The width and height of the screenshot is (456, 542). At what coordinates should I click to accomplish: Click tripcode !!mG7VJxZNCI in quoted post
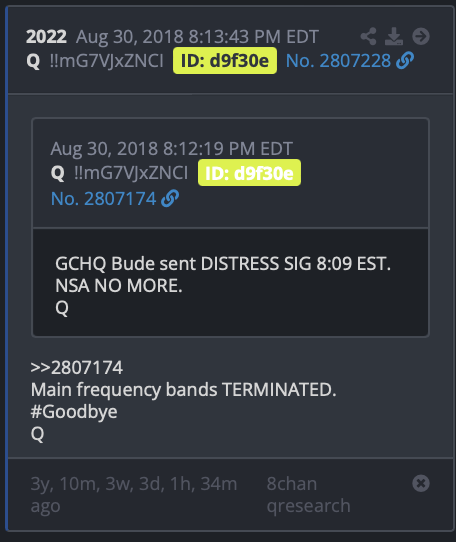[x=131, y=173]
